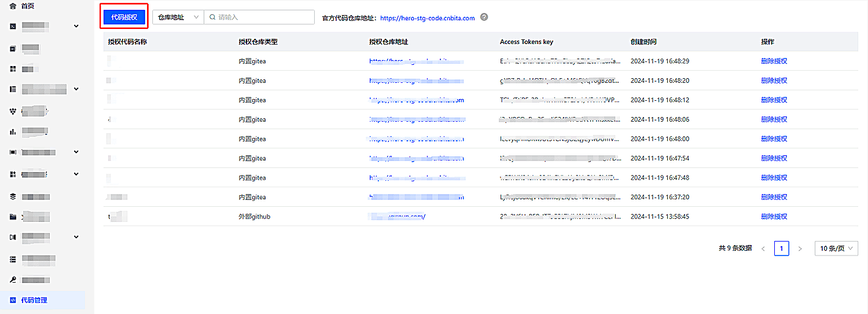Viewport: 868px width, 314px height.
Task: Go to next page arrow in pagination
Action: [x=800, y=249]
